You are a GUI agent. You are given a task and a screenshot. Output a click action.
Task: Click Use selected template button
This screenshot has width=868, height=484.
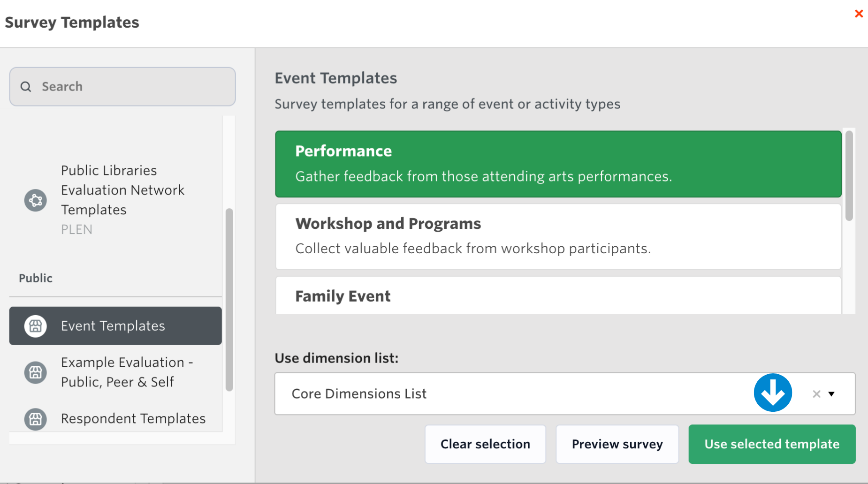click(x=772, y=444)
